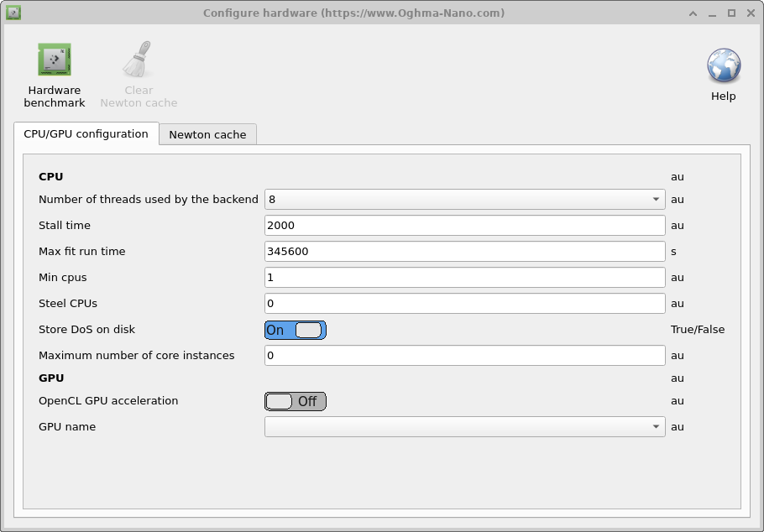Edit the Stall time value
Viewport: 764px width, 532px height.
463,225
